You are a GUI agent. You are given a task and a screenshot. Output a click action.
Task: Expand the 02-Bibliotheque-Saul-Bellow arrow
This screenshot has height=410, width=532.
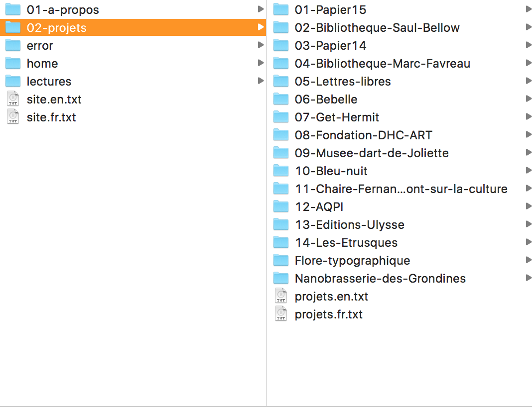[529, 27]
